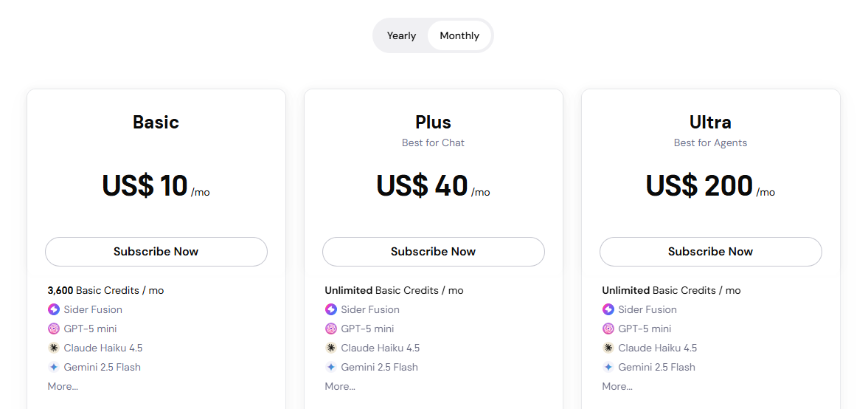Click Sider Fusion icon in Plus plan
Image resolution: width=868 pixels, height=409 pixels.
click(331, 309)
